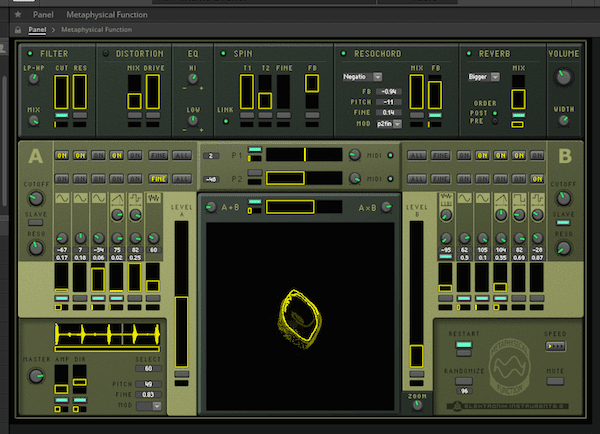Click the Randomize button

464,381
